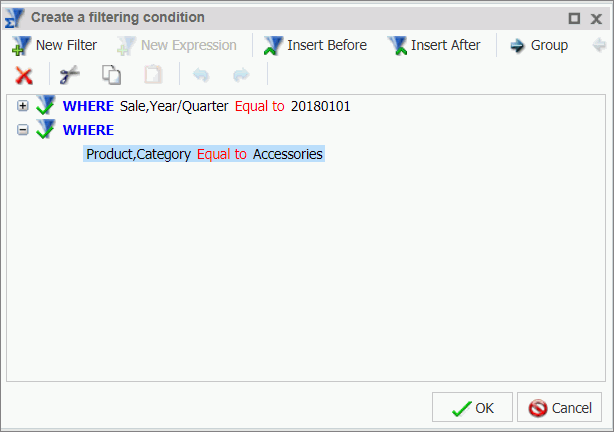Click the New Filter toolbar button
614x432 pixels.
point(54,45)
